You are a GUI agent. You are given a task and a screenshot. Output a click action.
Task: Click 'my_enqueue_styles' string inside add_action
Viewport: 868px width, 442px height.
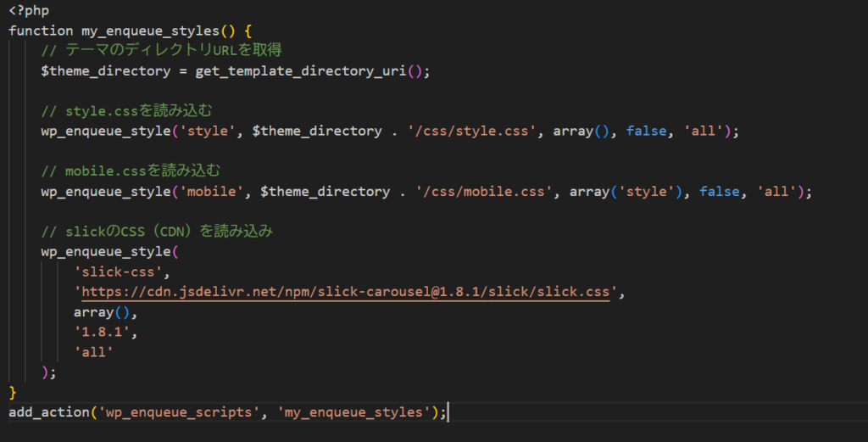(355, 413)
